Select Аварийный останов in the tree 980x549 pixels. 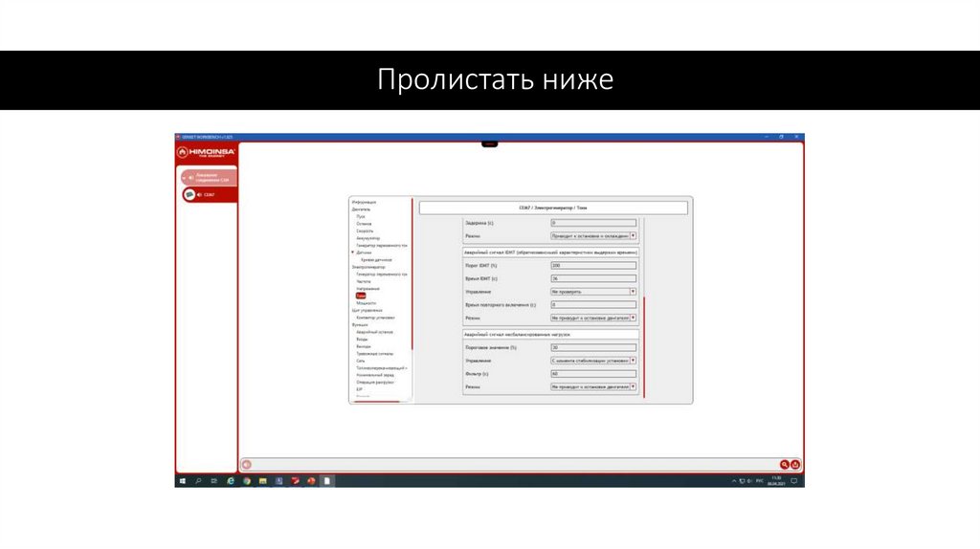click(x=375, y=332)
